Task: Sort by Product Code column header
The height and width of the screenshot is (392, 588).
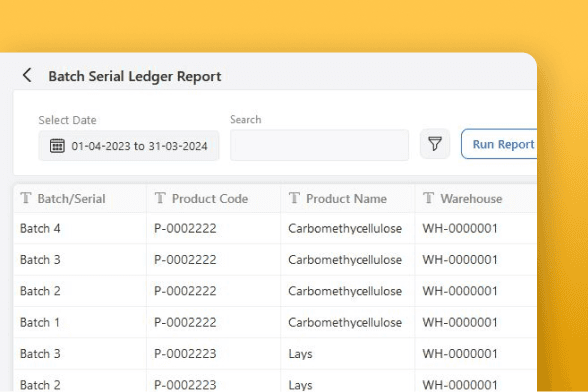Action: tap(210, 199)
